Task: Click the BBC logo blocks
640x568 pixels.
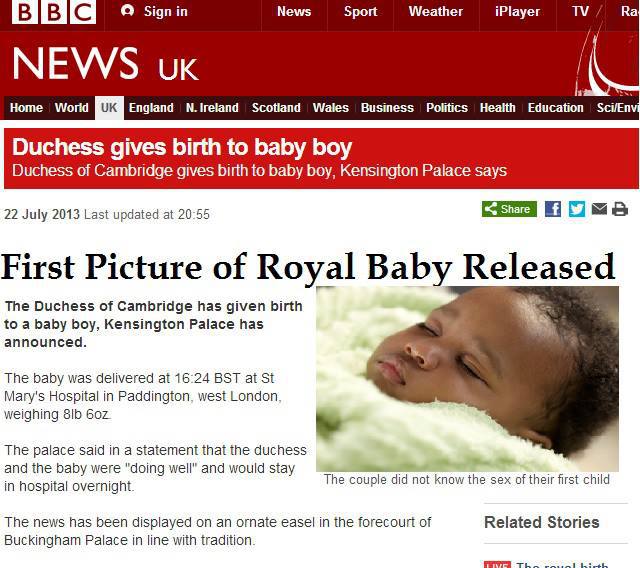Action: point(54,11)
